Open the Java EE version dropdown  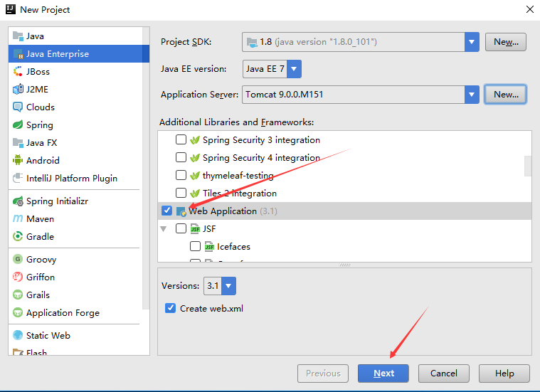tap(293, 69)
